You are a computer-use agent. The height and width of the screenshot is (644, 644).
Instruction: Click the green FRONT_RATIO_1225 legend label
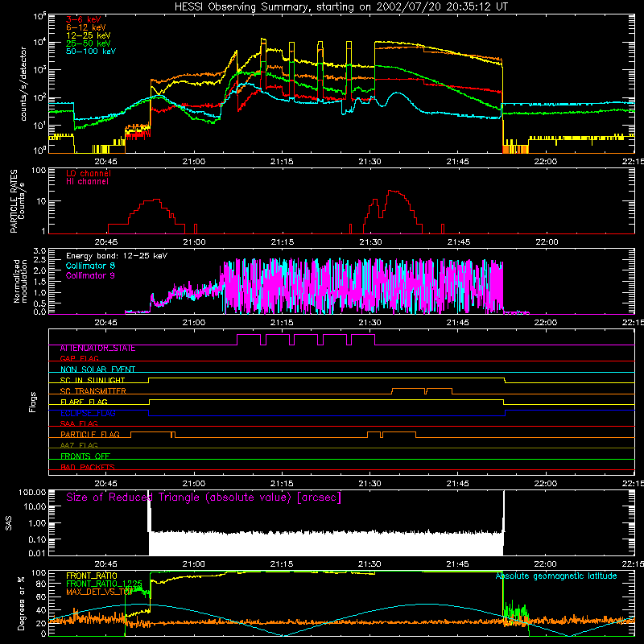tap(104, 584)
